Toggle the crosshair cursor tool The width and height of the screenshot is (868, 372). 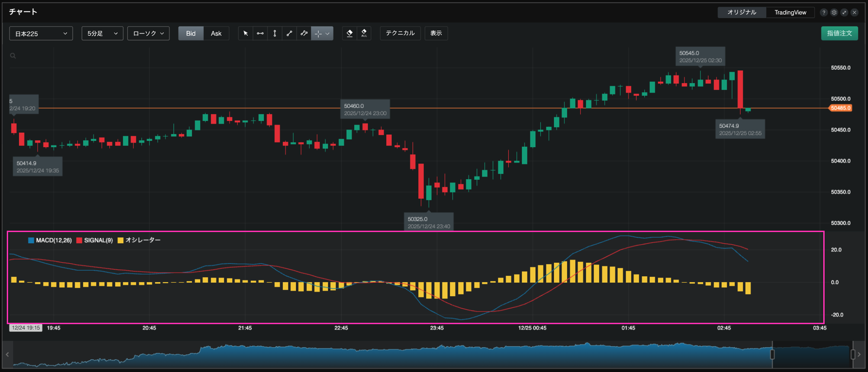(x=318, y=33)
